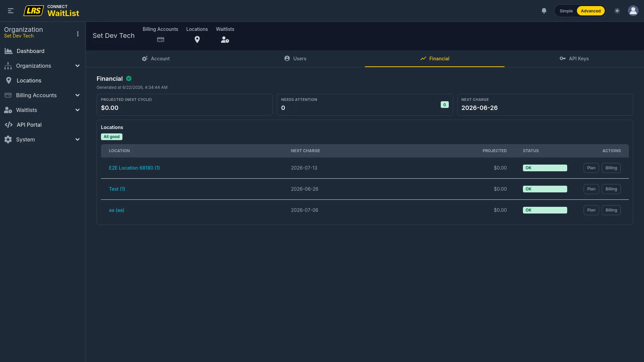Open the user profile avatar menu
Viewport: 644px width, 362px height.
(633, 11)
